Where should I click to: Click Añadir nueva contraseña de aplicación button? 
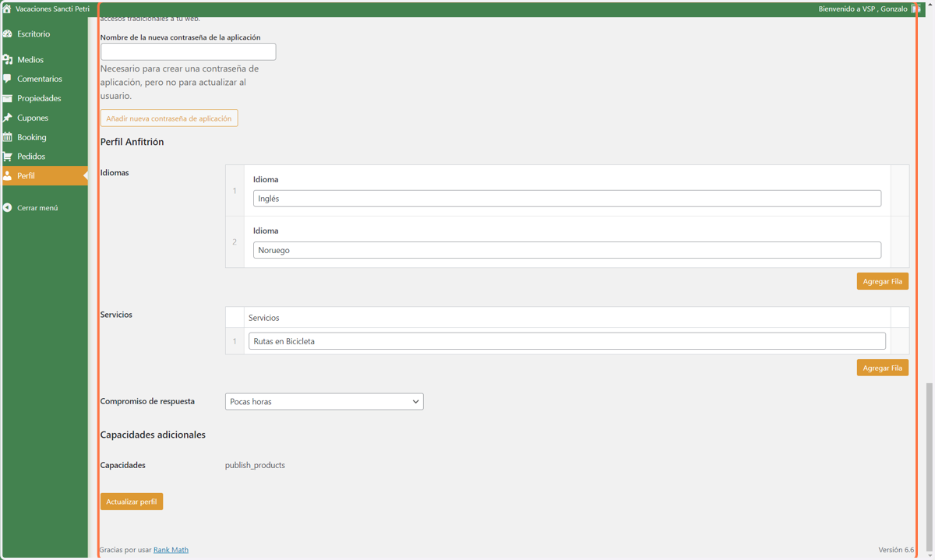(169, 118)
